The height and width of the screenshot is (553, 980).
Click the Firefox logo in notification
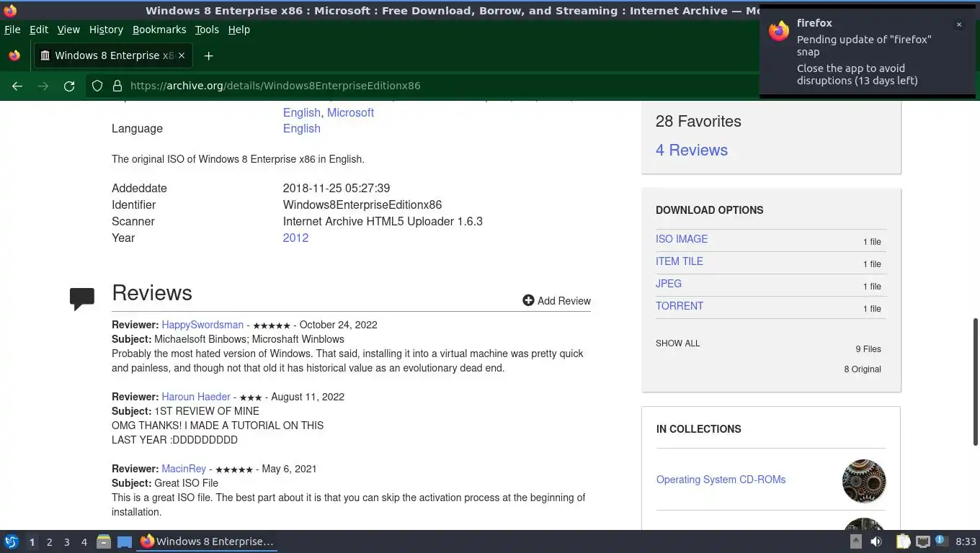pyautogui.click(x=779, y=31)
